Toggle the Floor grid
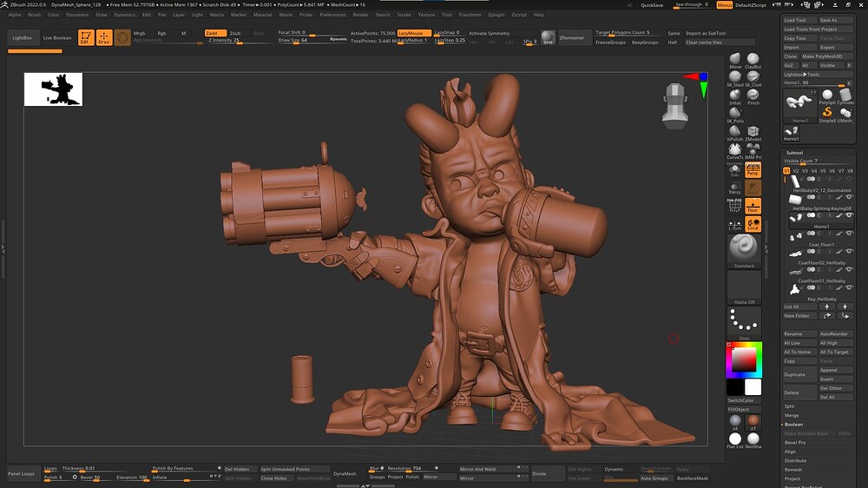This screenshot has width=868, height=488. pyautogui.click(x=753, y=206)
